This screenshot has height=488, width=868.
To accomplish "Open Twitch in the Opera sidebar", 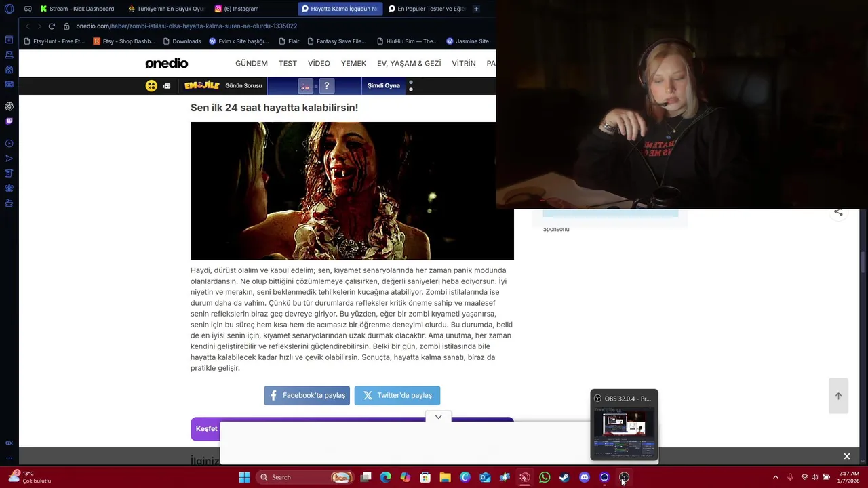I will point(9,121).
